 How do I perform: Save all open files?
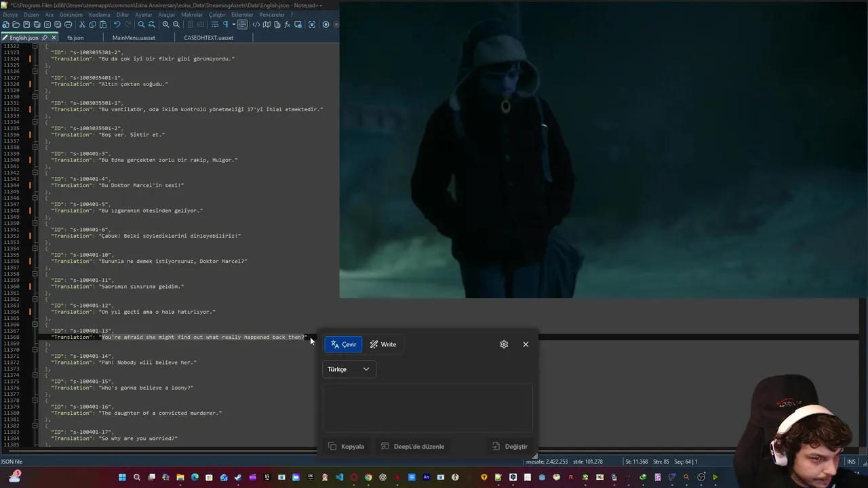tap(37, 24)
